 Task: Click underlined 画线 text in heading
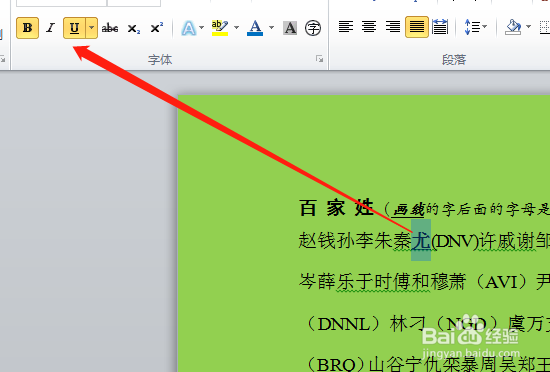[409, 210]
